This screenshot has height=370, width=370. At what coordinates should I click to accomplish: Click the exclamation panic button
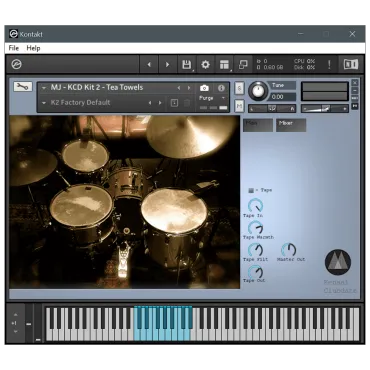[x=329, y=65]
